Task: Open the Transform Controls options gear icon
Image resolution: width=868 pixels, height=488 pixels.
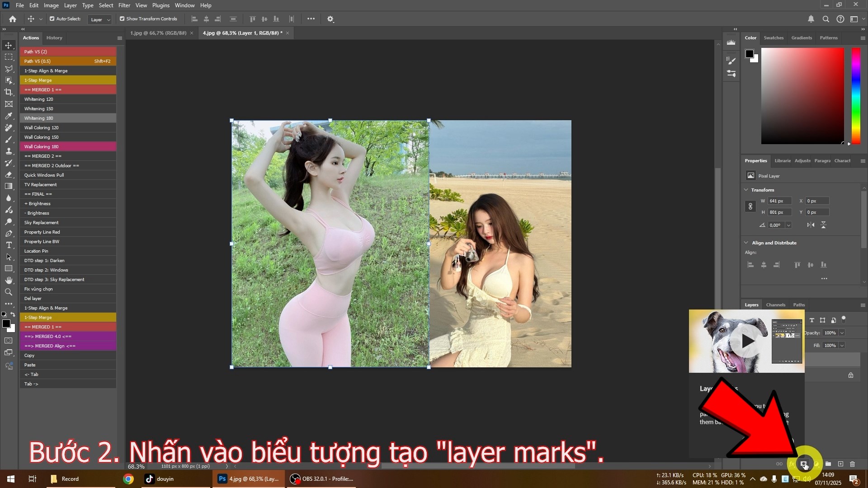Action: (330, 19)
